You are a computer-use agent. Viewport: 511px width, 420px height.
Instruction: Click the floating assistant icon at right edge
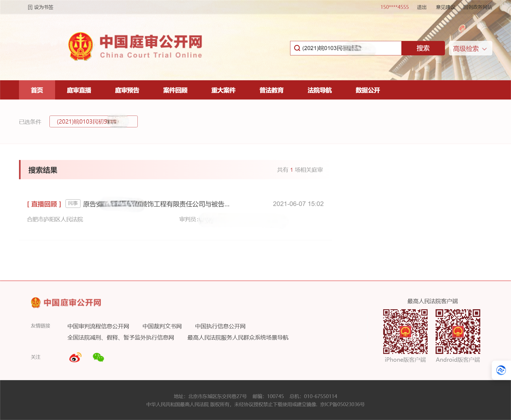pos(501,370)
